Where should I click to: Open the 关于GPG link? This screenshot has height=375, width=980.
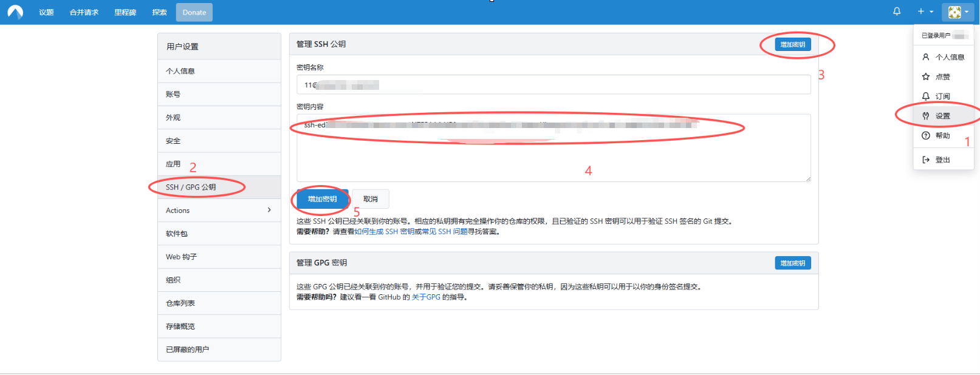point(426,297)
